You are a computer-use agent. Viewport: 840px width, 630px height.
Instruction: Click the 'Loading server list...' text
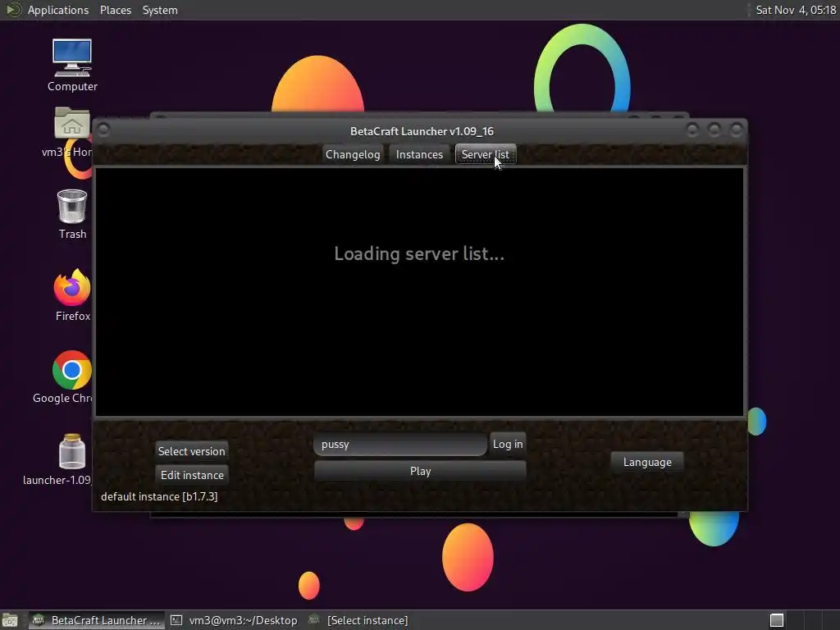(x=419, y=253)
